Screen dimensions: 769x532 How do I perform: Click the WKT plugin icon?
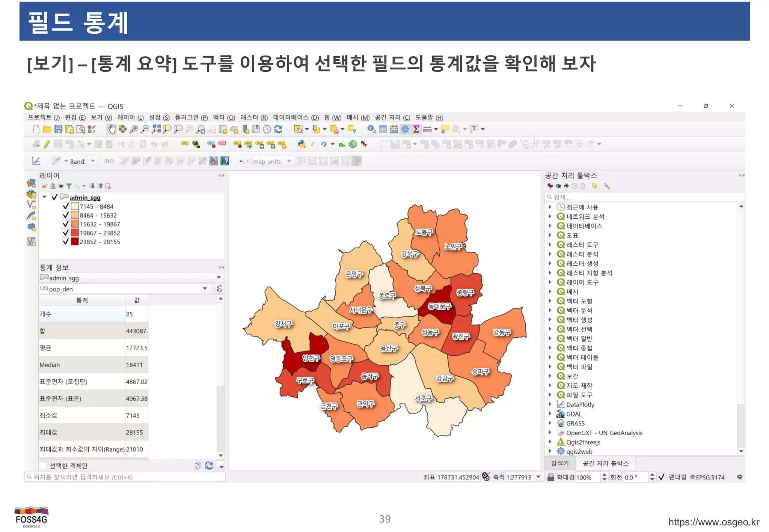click(x=364, y=144)
